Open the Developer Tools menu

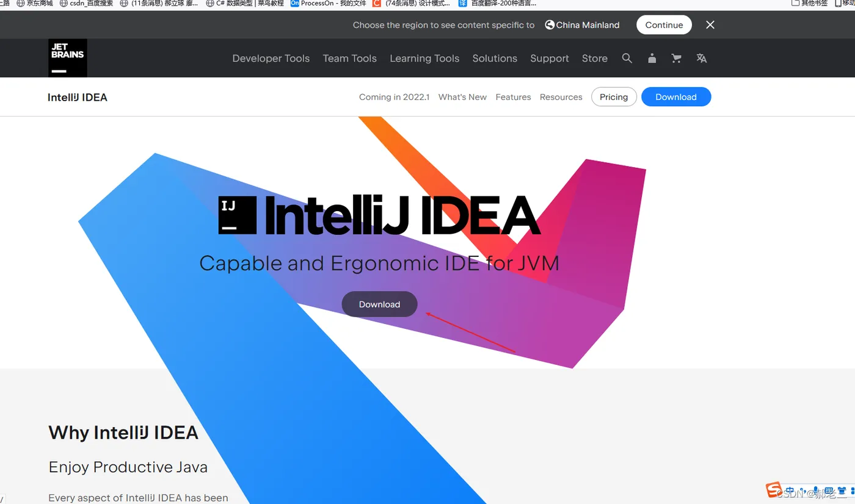pyautogui.click(x=271, y=59)
